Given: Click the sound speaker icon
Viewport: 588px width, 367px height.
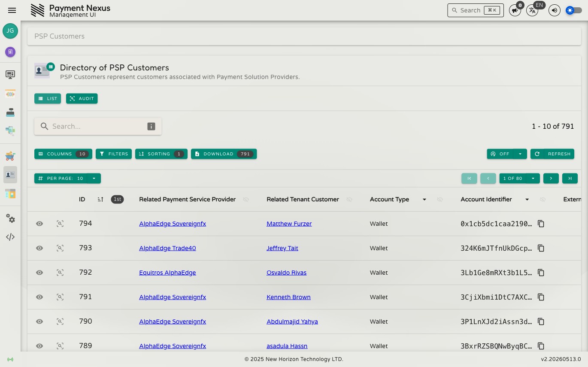Looking at the screenshot, I should 555,10.
